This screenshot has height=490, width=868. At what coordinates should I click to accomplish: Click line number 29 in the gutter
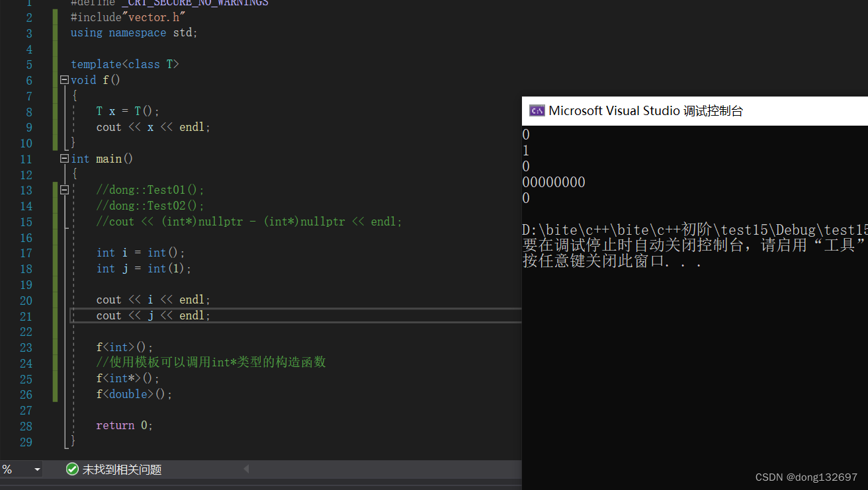[26, 442]
